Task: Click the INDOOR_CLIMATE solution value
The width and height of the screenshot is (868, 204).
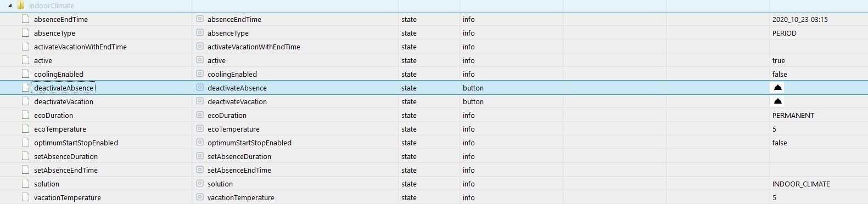Action: pyautogui.click(x=801, y=184)
